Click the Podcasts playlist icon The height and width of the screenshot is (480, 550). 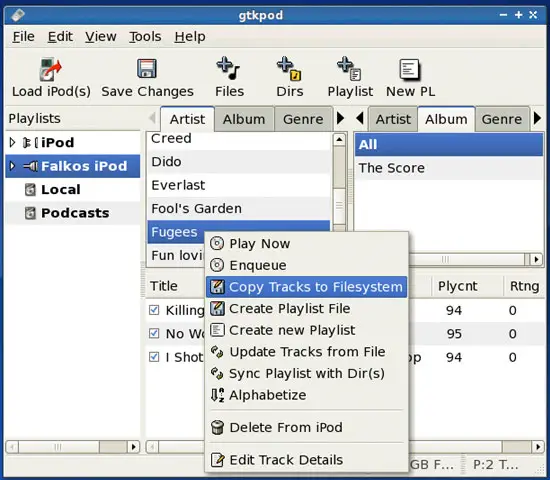click(x=30, y=213)
